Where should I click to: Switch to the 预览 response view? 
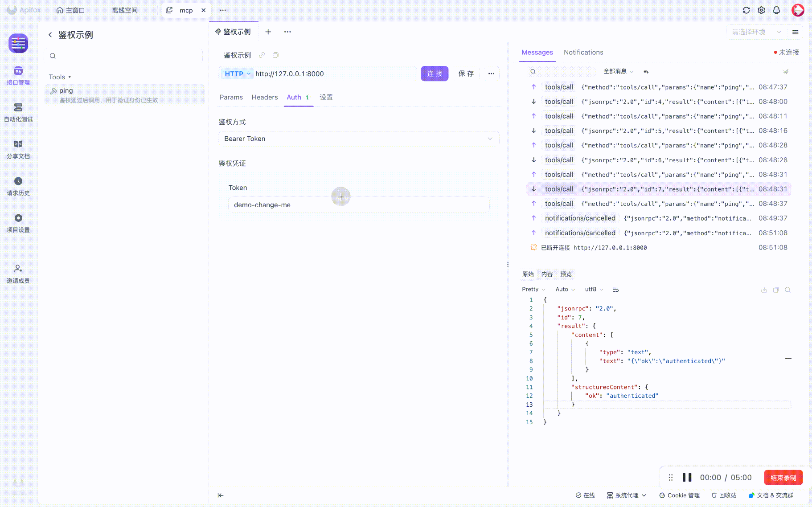pyautogui.click(x=566, y=274)
